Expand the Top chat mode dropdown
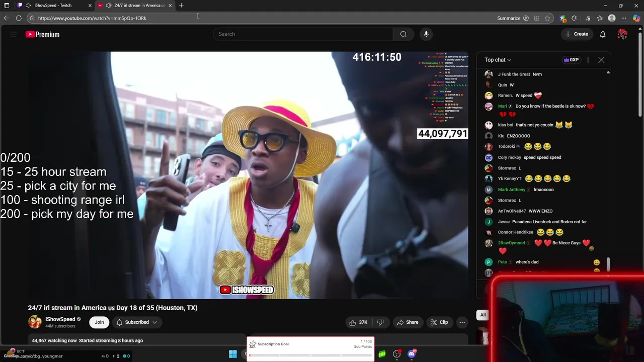The width and height of the screenshot is (644, 362). click(x=498, y=60)
